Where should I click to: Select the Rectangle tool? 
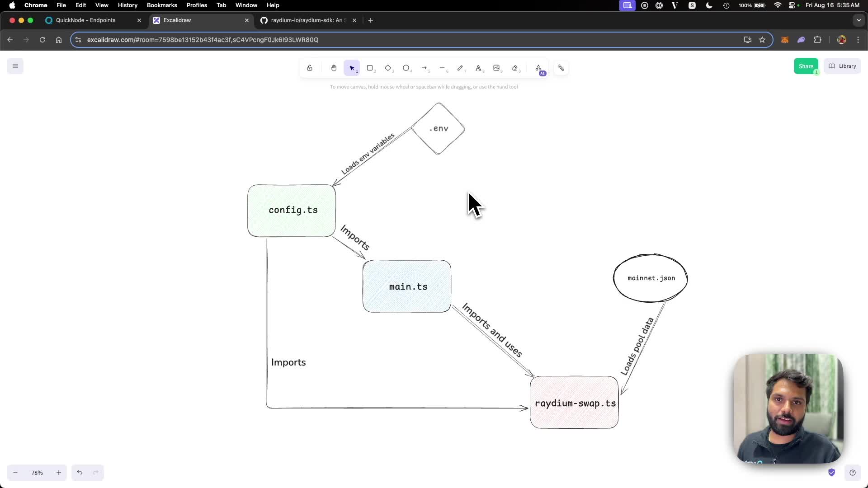tap(371, 68)
